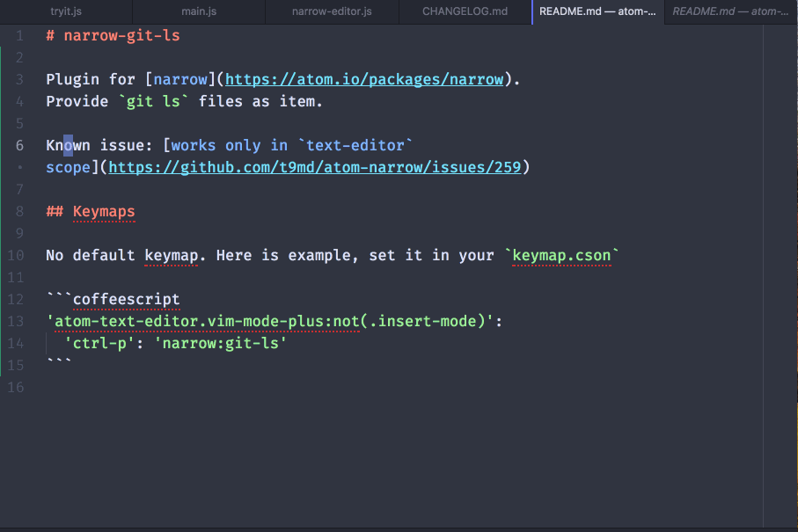The height and width of the screenshot is (532, 798).
Task: Click the word 'scope' on wrapped line
Action: 69,167
